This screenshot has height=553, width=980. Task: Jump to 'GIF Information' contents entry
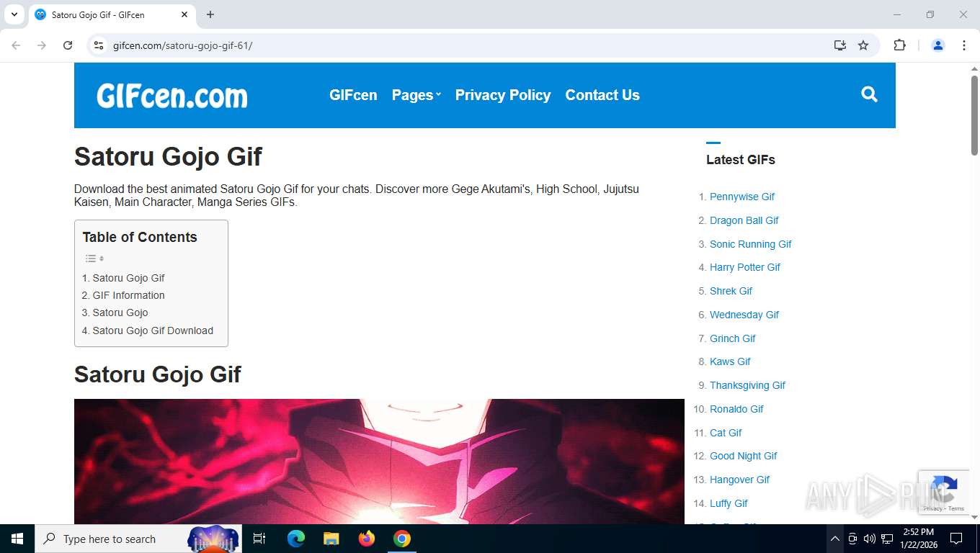(x=123, y=295)
